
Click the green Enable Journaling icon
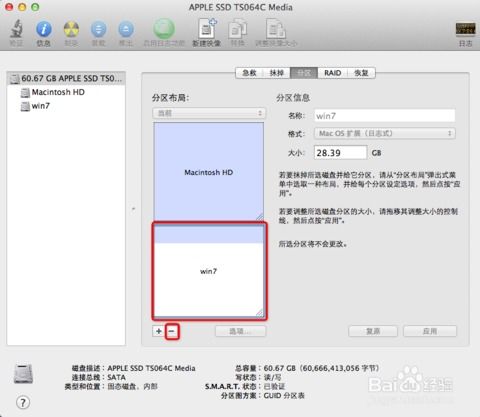164,29
